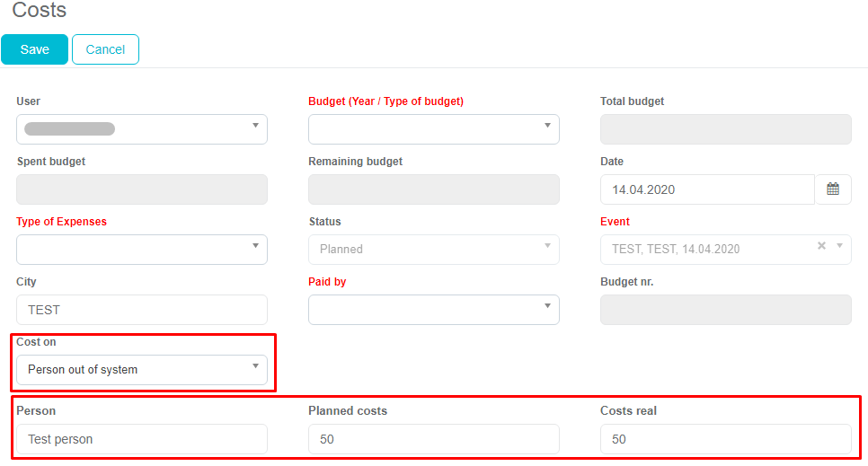Clear the Event selection with the x icon
Viewport: 868px width, 466px height.
(x=821, y=246)
